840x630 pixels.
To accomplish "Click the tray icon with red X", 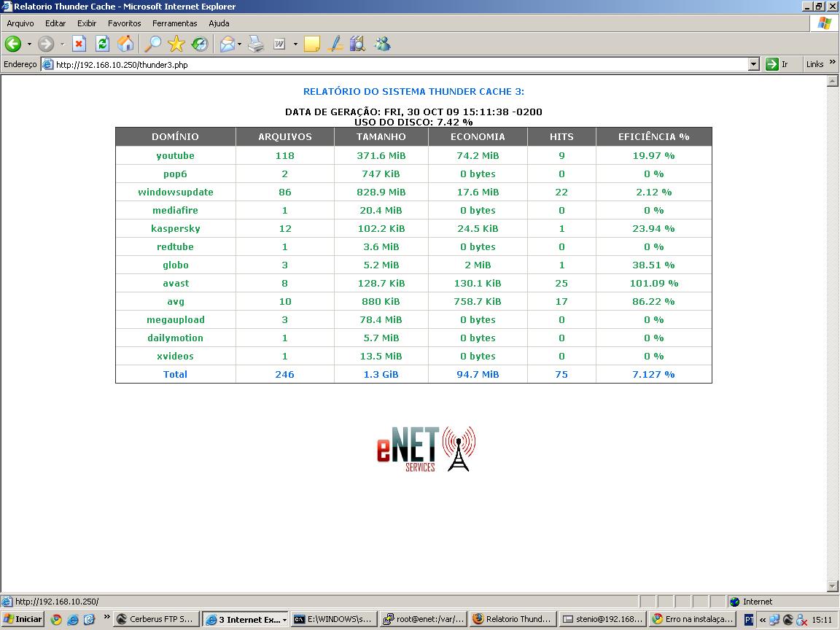I will pos(801,620).
